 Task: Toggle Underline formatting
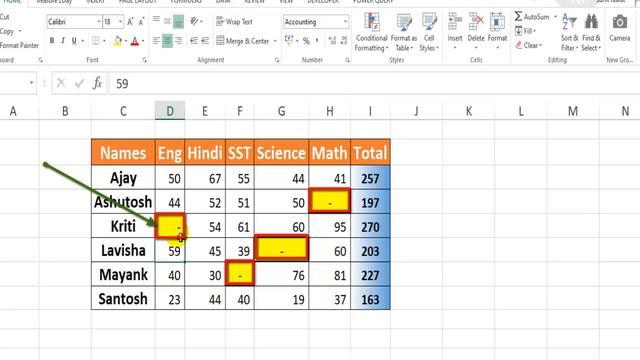pos(74,41)
